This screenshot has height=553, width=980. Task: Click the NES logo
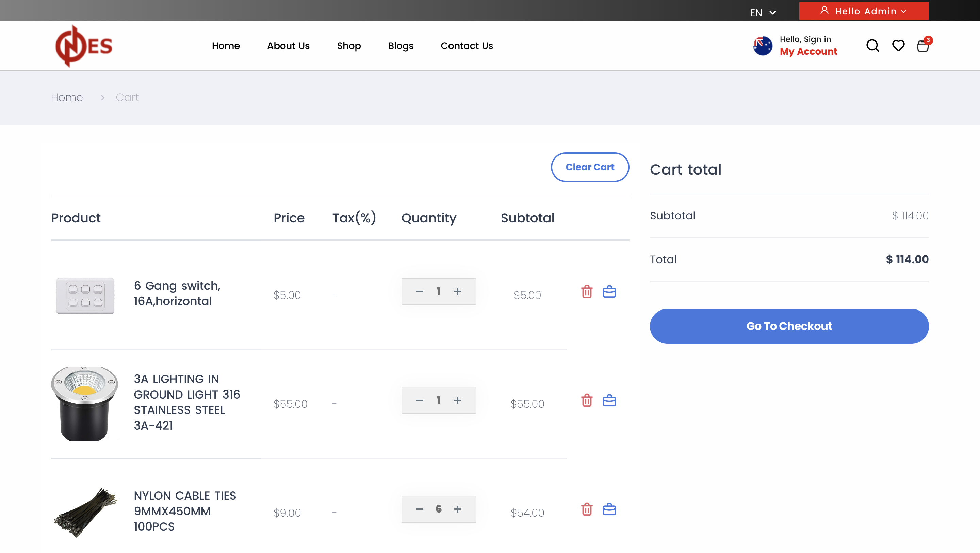tap(84, 46)
